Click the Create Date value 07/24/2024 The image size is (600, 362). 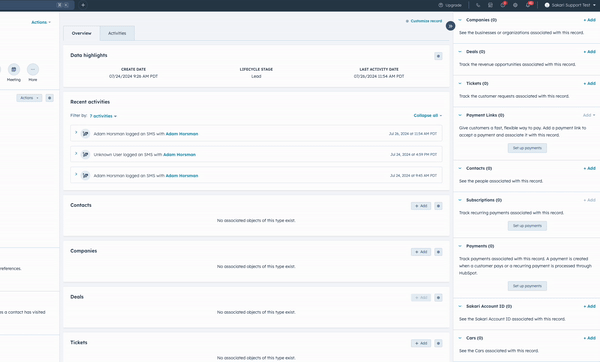133,76
